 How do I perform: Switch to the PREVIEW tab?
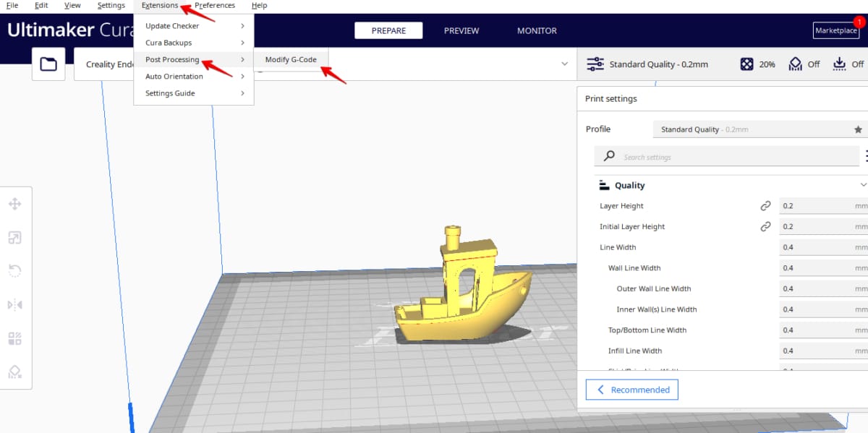[x=461, y=30]
